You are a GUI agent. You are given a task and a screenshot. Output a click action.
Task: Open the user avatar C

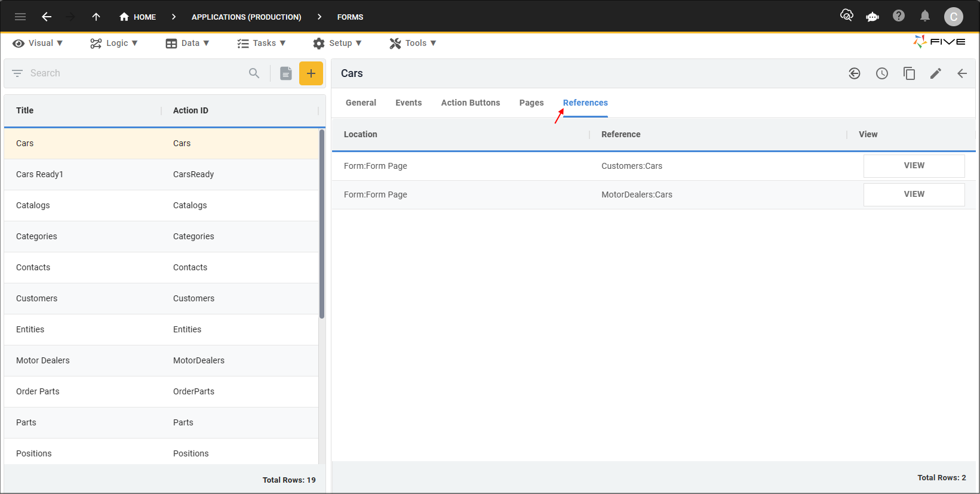(x=954, y=17)
